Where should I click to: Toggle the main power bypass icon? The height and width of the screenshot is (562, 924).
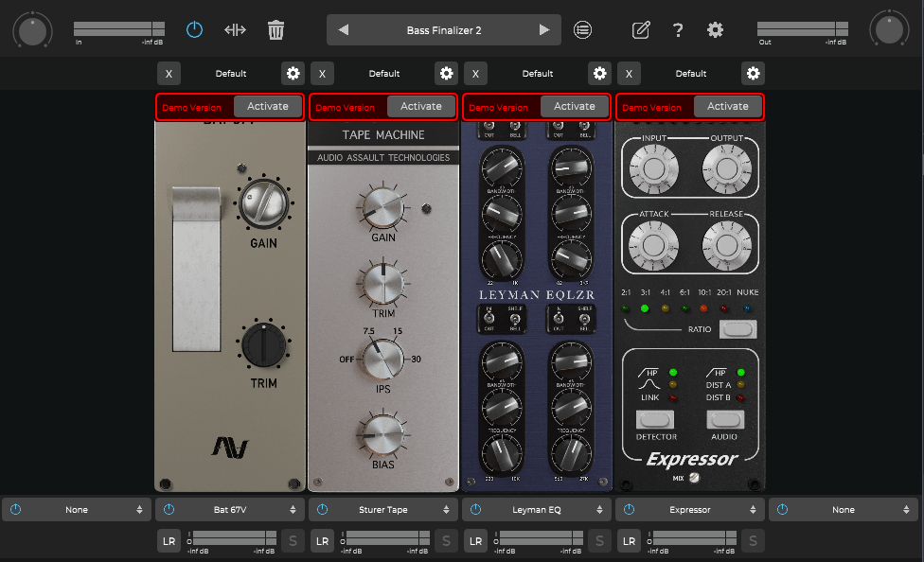pos(194,29)
